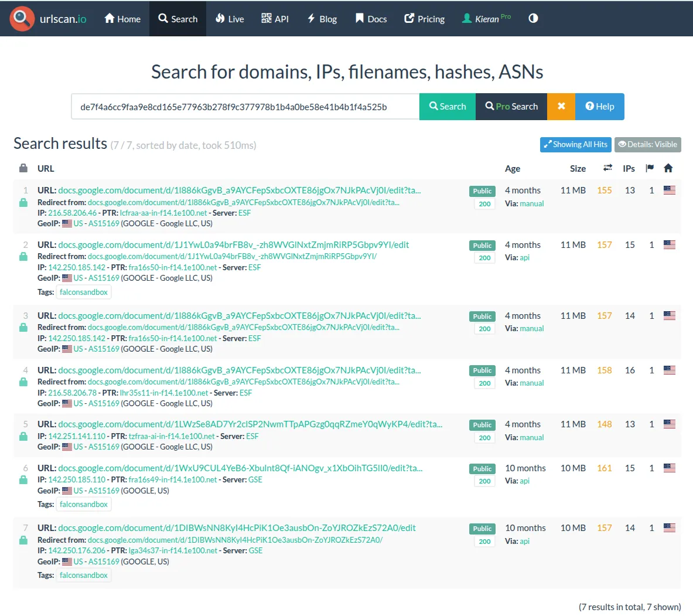Image resolution: width=693 pixels, height=616 pixels.
Task: Click the green lock icon of result 7
Action: 23,540
